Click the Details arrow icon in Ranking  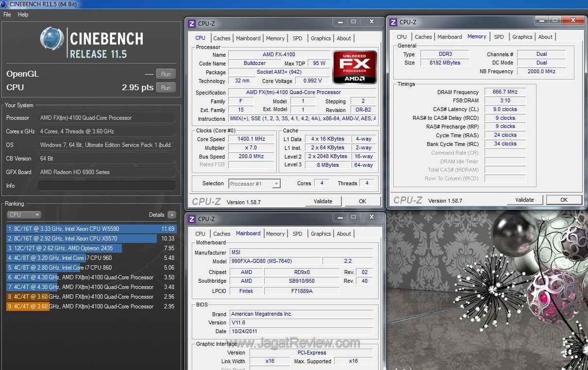click(171, 214)
